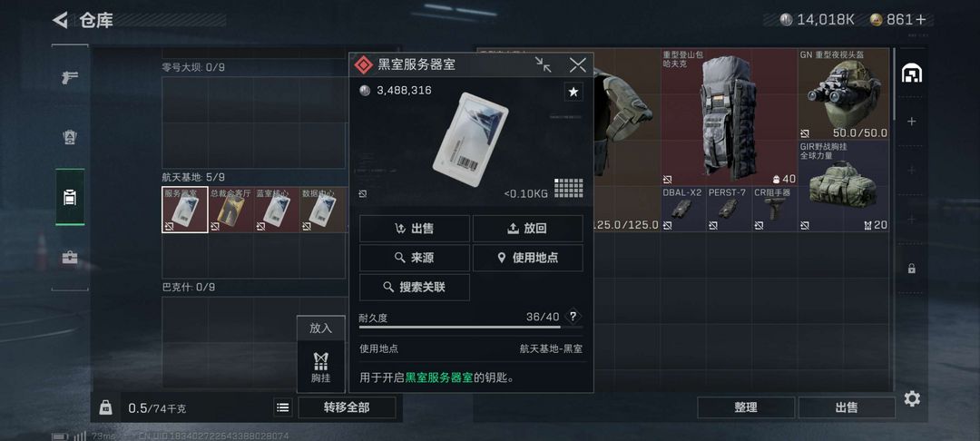
Task: Open the body armor sidebar category
Action: [x=70, y=137]
